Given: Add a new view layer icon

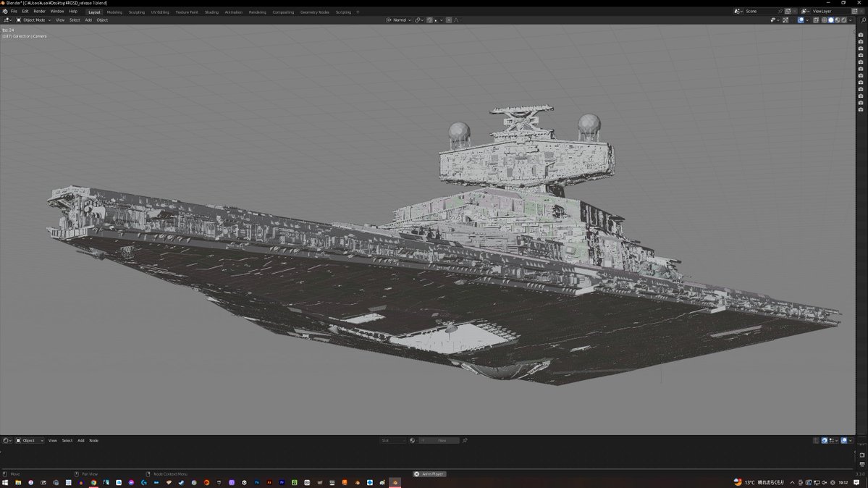Looking at the screenshot, I should pos(855,11).
